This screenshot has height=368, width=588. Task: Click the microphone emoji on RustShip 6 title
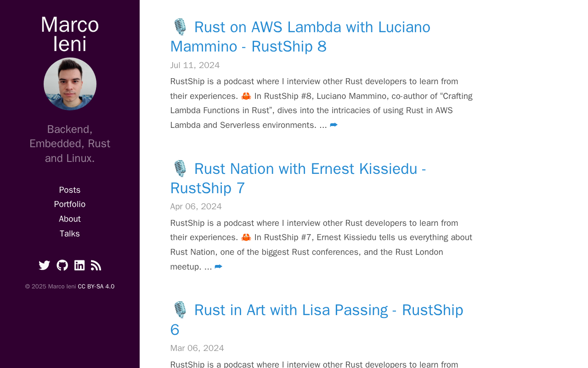(x=180, y=310)
